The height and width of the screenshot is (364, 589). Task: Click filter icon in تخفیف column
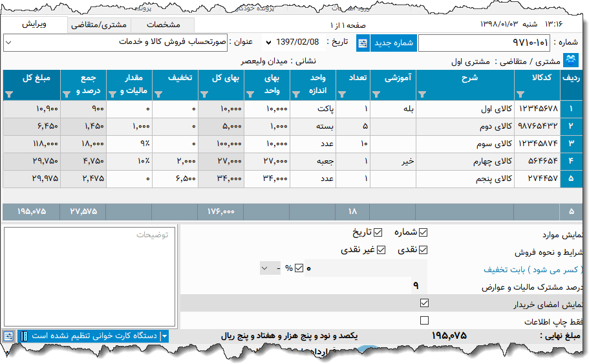(157, 94)
